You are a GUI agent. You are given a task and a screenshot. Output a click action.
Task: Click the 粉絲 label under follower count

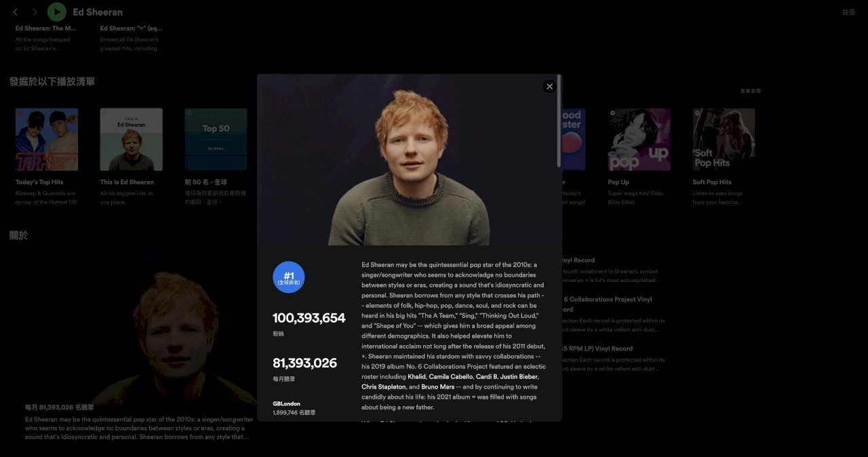point(278,334)
